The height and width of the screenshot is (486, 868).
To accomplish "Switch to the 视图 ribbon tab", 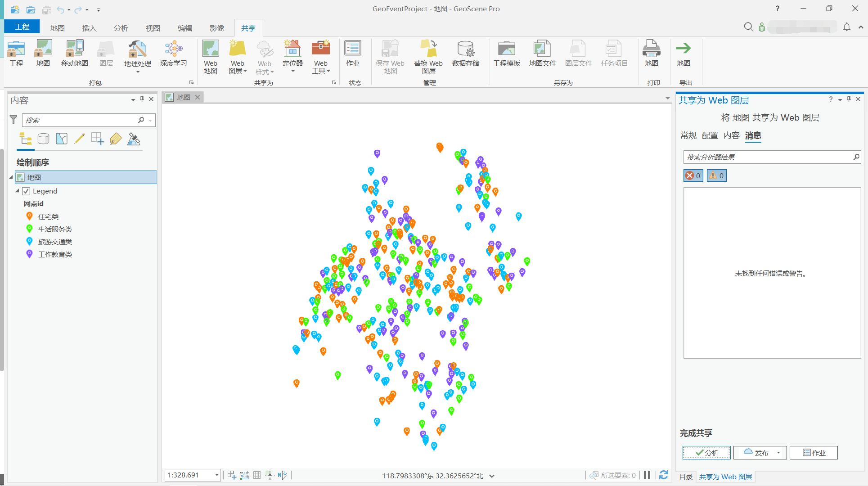I will [153, 27].
